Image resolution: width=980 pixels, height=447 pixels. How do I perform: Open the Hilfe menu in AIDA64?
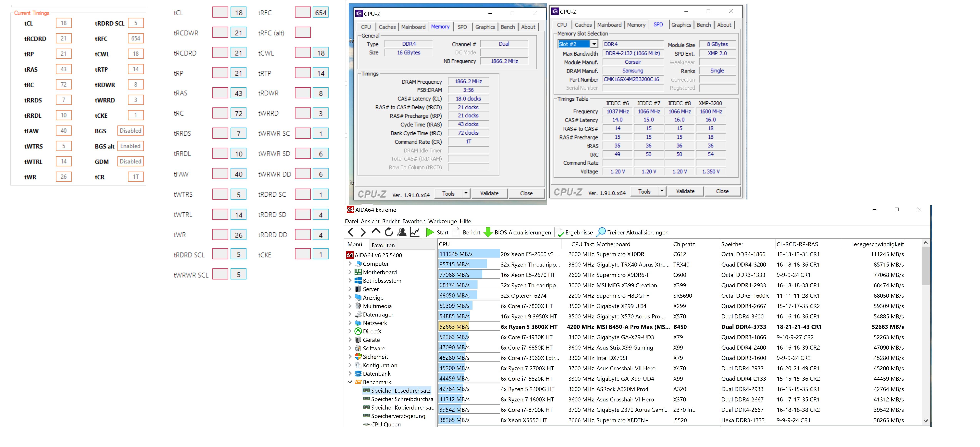click(x=465, y=221)
